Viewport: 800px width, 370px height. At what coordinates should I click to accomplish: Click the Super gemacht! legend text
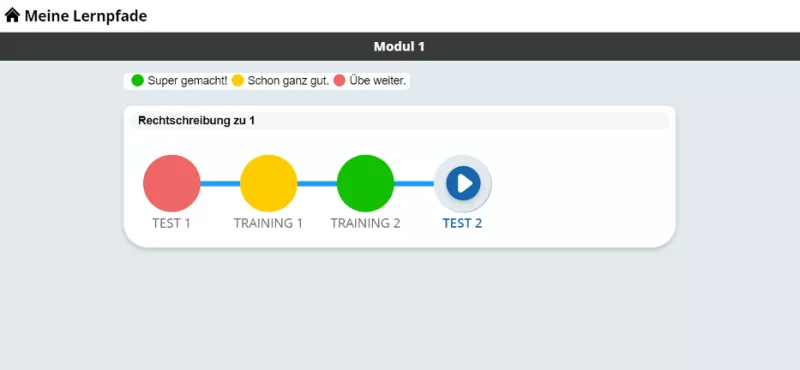[x=188, y=81]
